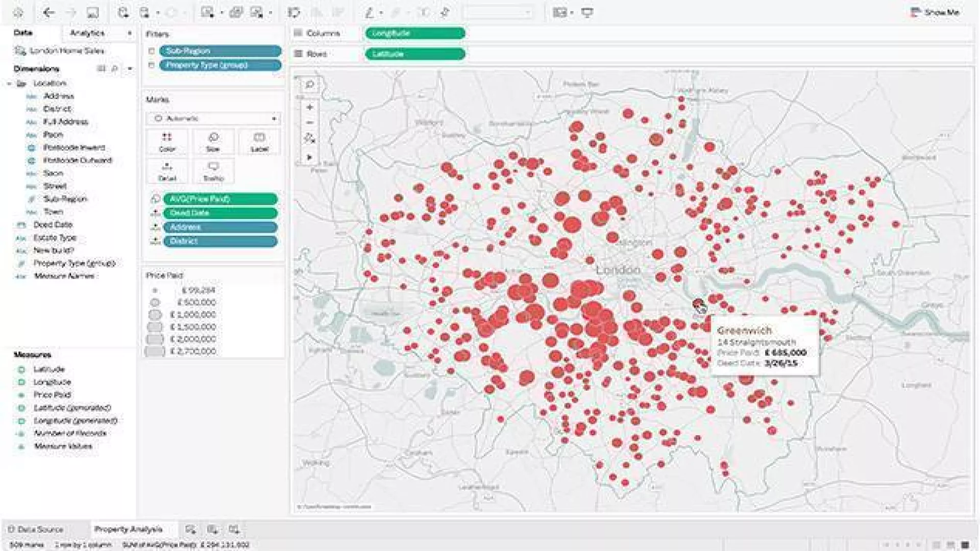Click the Show Me button
The height and width of the screenshot is (551, 980).
click(935, 12)
